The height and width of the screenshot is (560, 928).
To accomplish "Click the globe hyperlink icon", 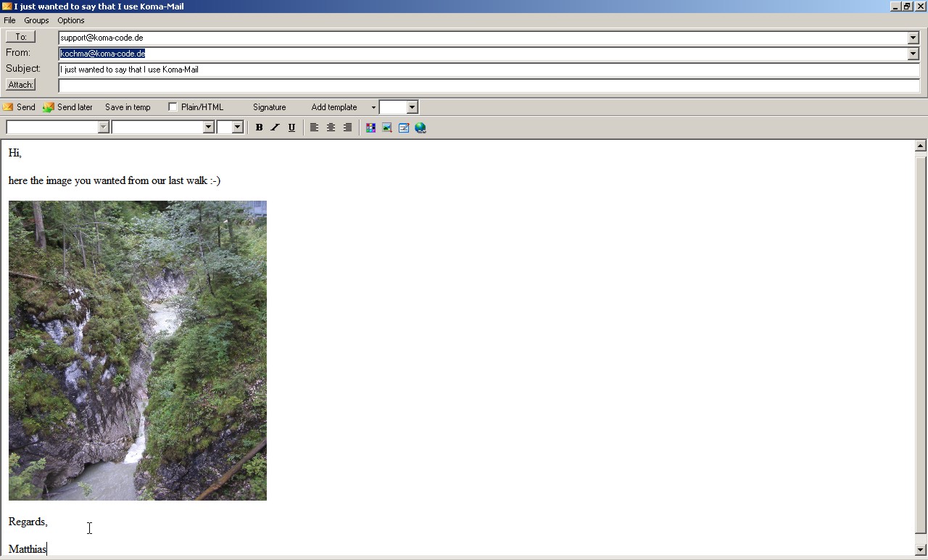I will (420, 128).
